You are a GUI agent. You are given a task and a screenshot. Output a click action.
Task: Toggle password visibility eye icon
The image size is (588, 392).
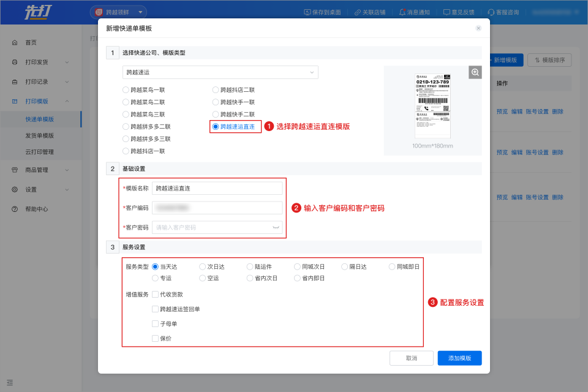[276, 227]
